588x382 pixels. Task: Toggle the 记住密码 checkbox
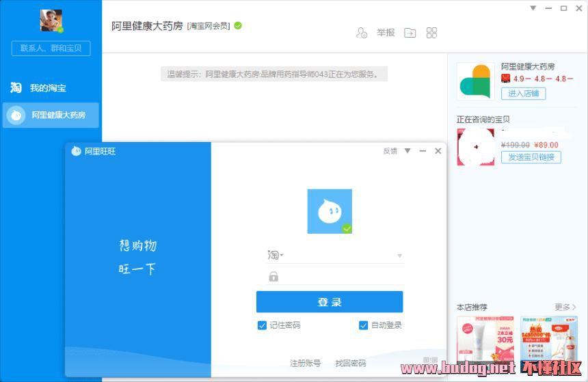coord(262,325)
